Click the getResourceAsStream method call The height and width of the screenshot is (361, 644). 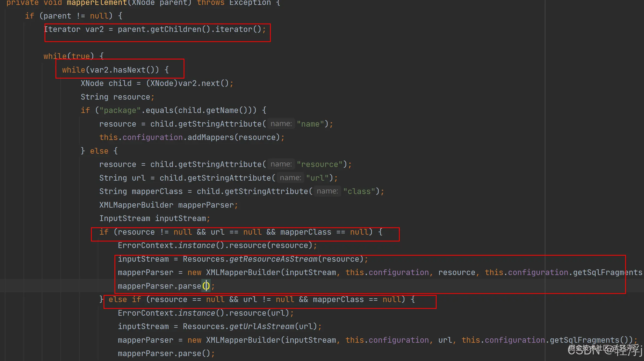(x=273, y=259)
